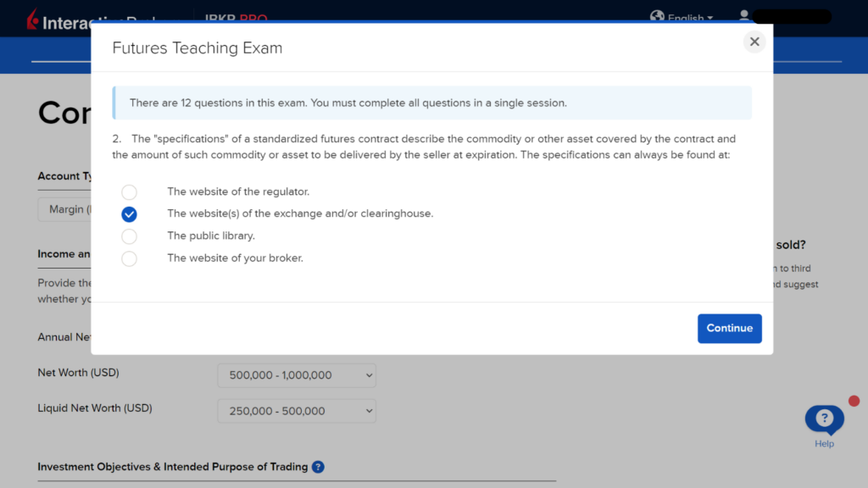Select 'The public library' answer

click(129, 236)
